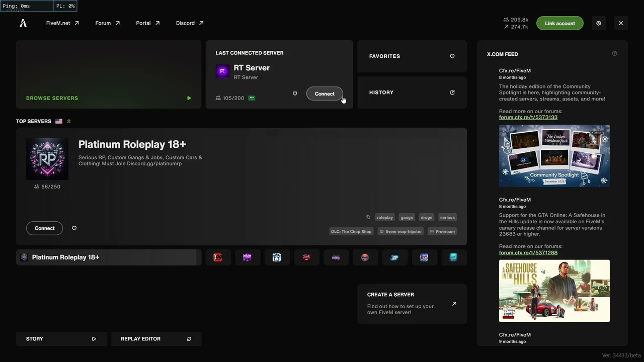
Task: Open the X.com feed help icon
Action: point(614,54)
